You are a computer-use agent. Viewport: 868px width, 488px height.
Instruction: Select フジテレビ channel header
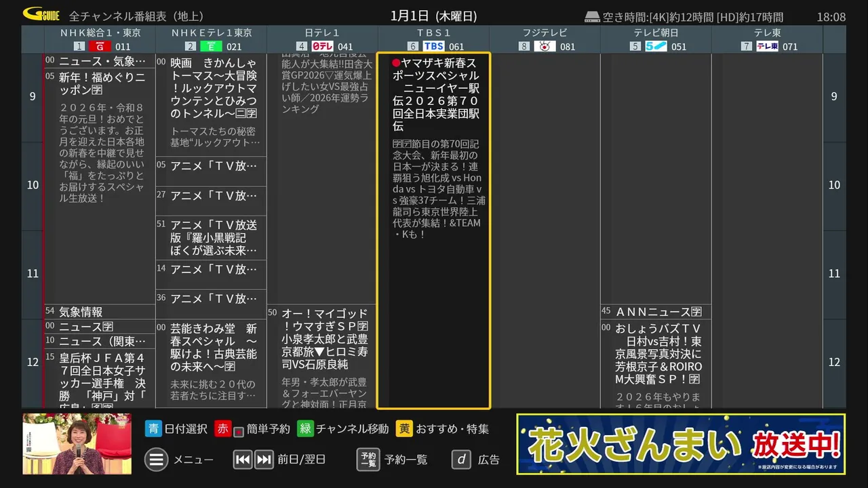[x=545, y=40]
